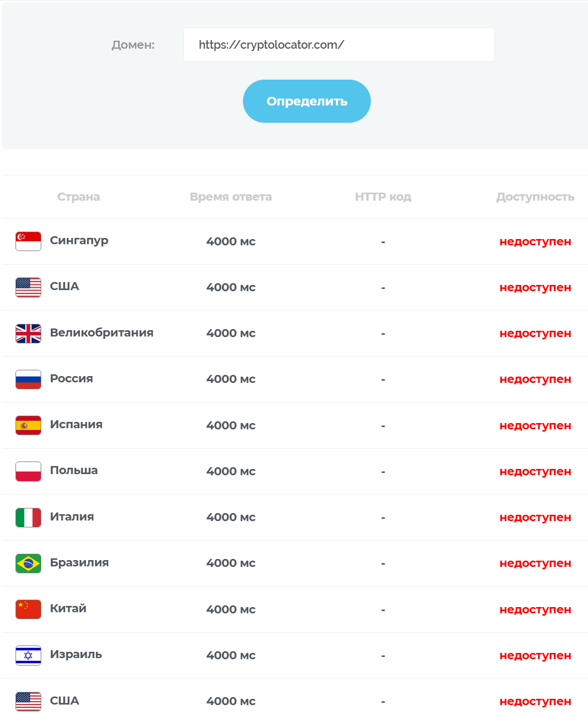Click the Доступность column header
The image size is (588, 716).
535,197
